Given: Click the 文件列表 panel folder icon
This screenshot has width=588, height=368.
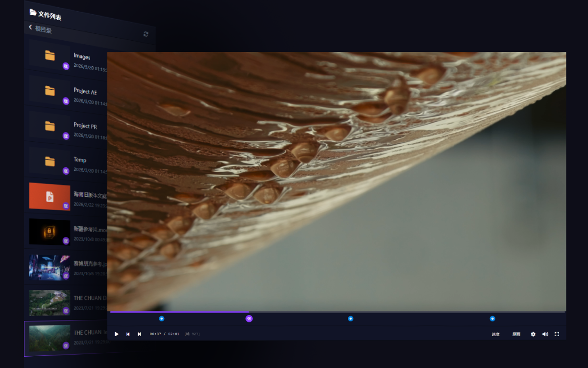Looking at the screenshot, I should 33,12.
